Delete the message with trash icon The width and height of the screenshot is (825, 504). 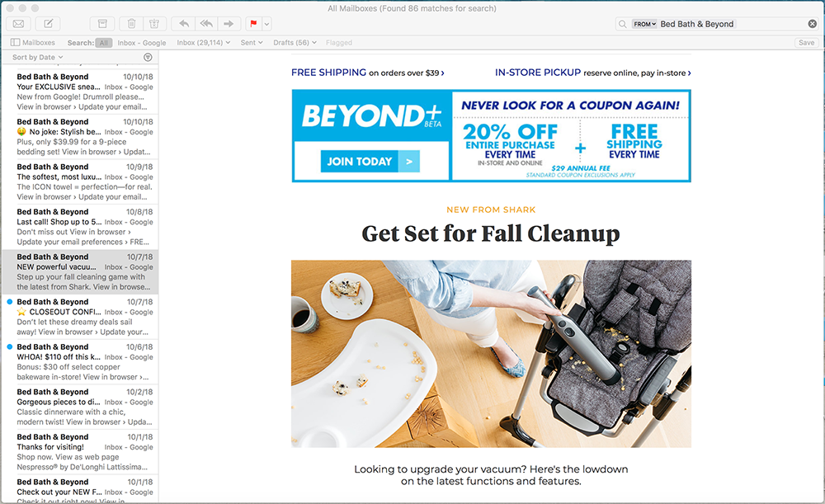[131, 24]
